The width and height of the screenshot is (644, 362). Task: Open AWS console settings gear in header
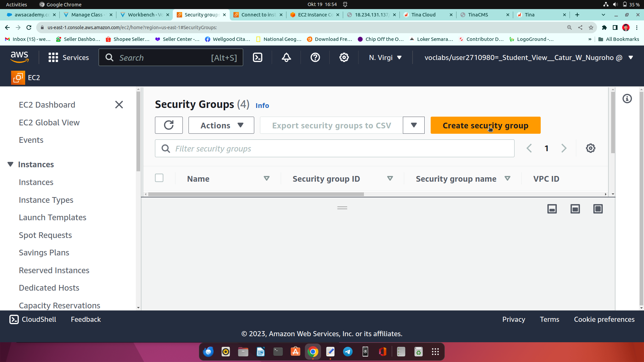point(344,58)
